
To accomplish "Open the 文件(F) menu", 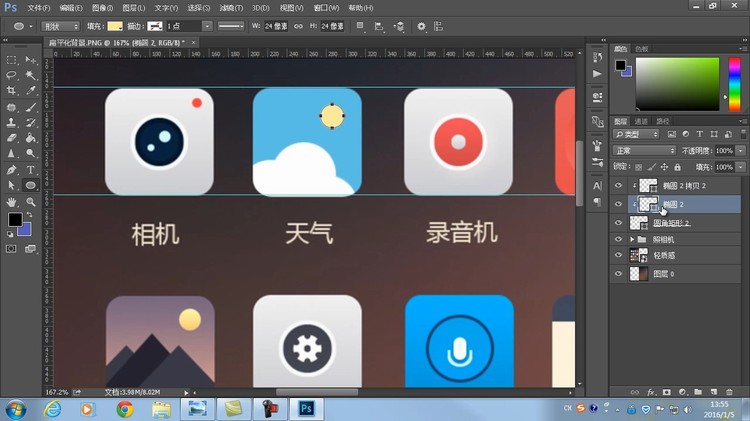I will 39,8.
